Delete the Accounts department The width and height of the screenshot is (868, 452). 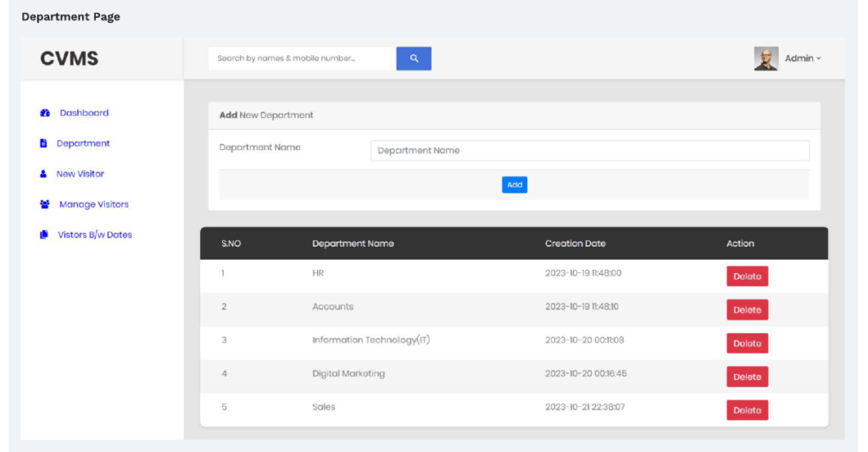747,310
